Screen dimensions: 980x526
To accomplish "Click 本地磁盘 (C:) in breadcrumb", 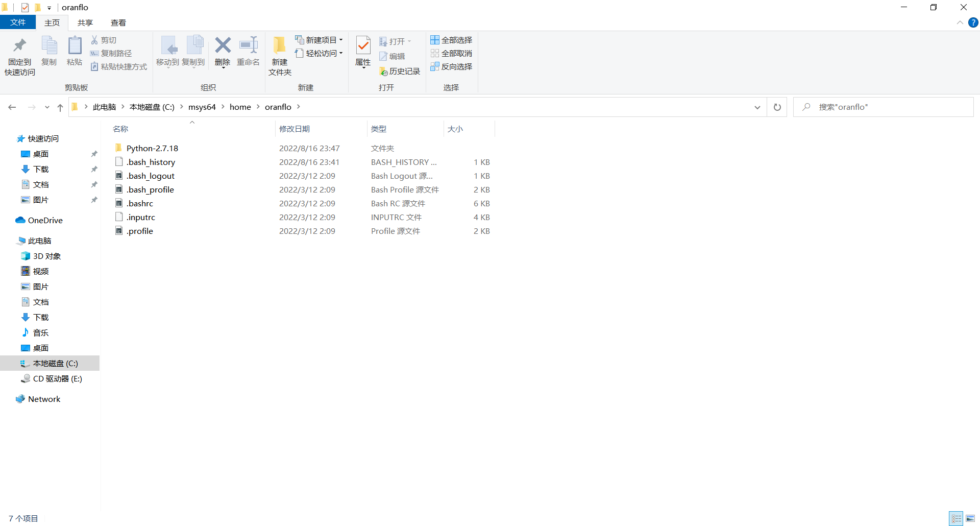I will pos(152,107).
